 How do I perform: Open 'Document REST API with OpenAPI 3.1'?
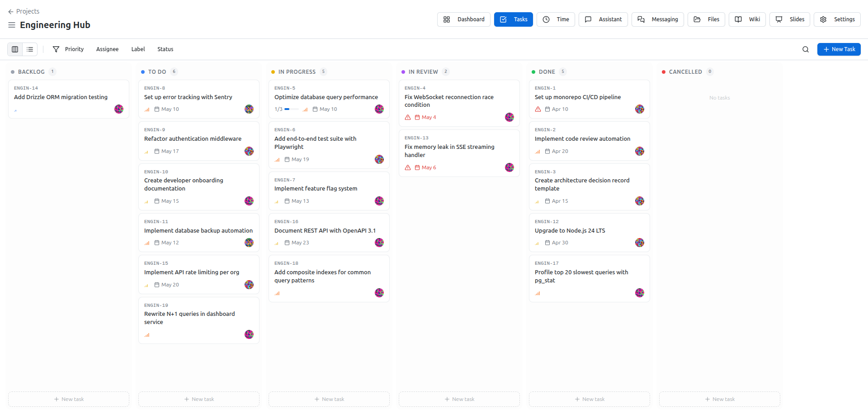click(x=329, y=233)
